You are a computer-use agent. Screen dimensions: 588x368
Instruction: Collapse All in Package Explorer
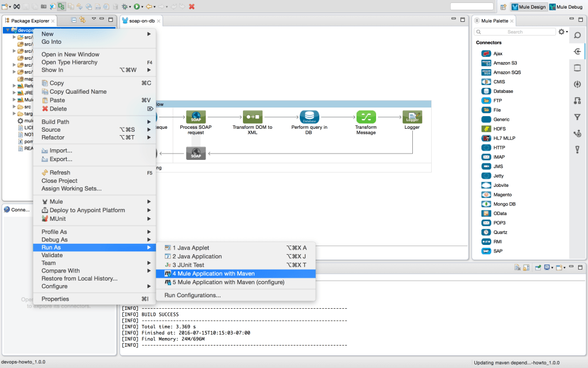pos(74,20)
